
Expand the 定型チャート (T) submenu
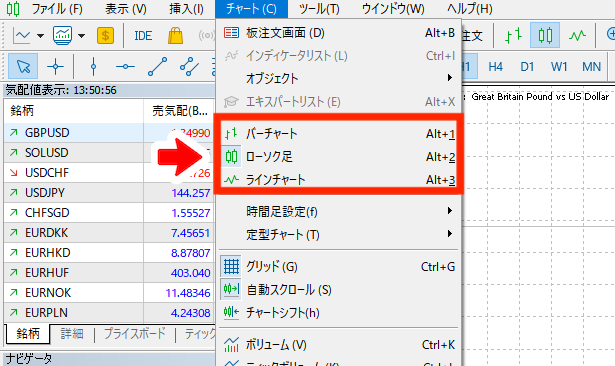(339, 235)
